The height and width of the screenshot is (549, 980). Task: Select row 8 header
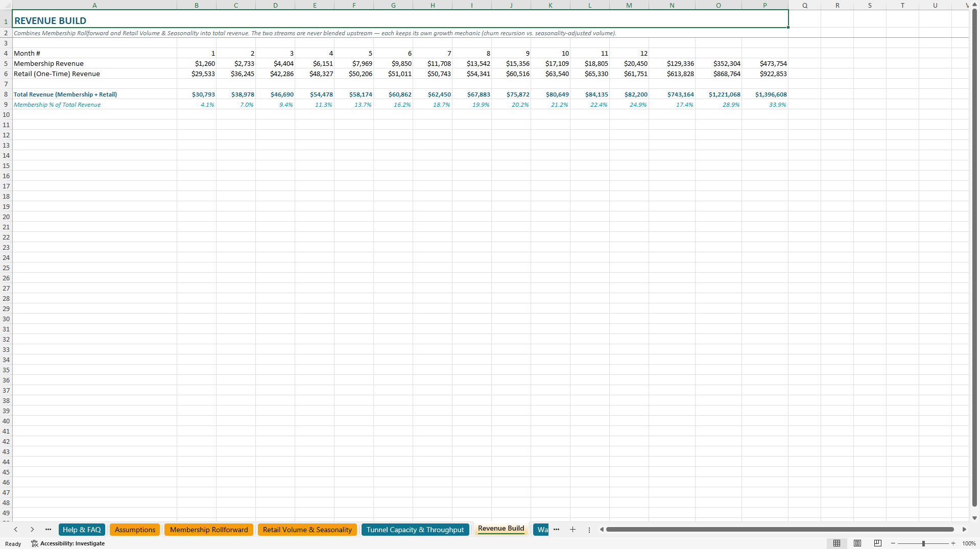coord(6,94)
